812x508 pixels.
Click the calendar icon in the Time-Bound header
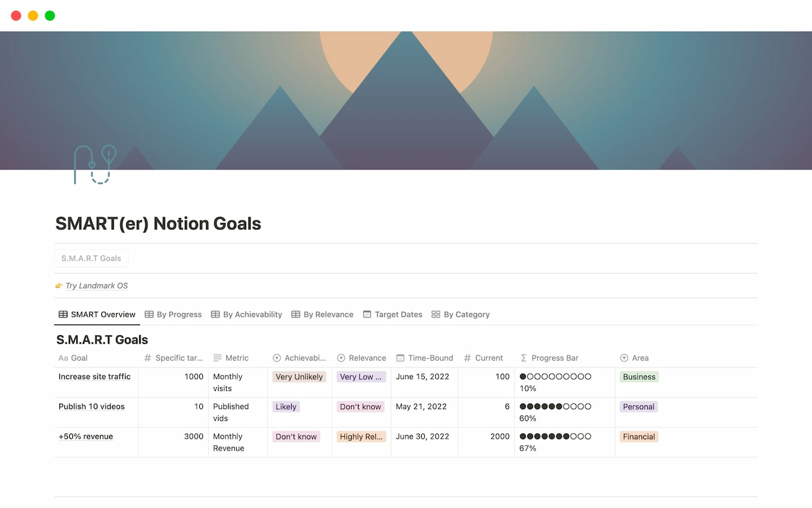pyautogui.click(x=400, y=358)
